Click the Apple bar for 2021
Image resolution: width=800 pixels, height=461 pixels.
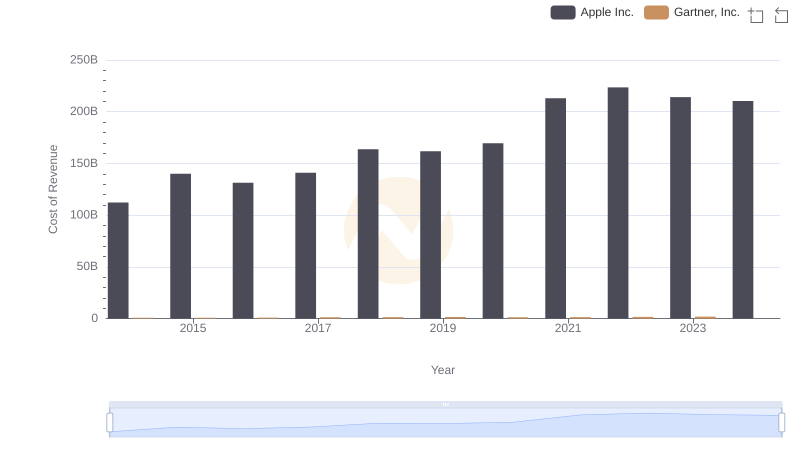[x=556, y=209]
